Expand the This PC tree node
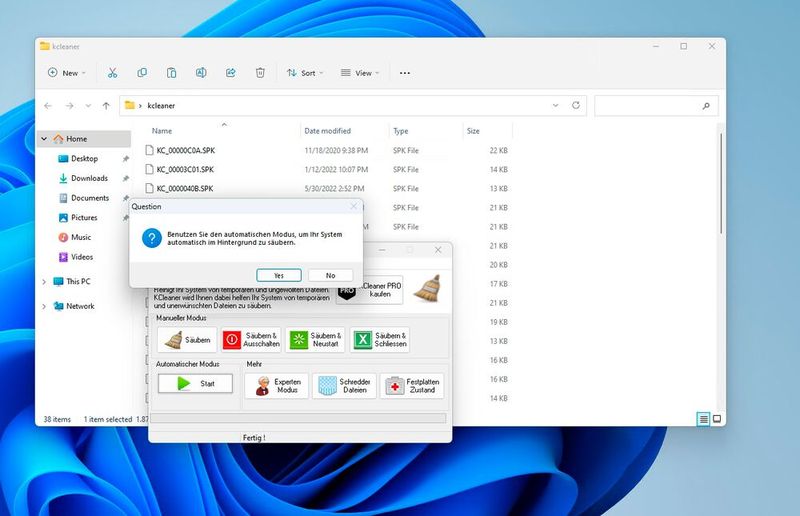Screen dimensions: 800x516 [x=44, y=282]
